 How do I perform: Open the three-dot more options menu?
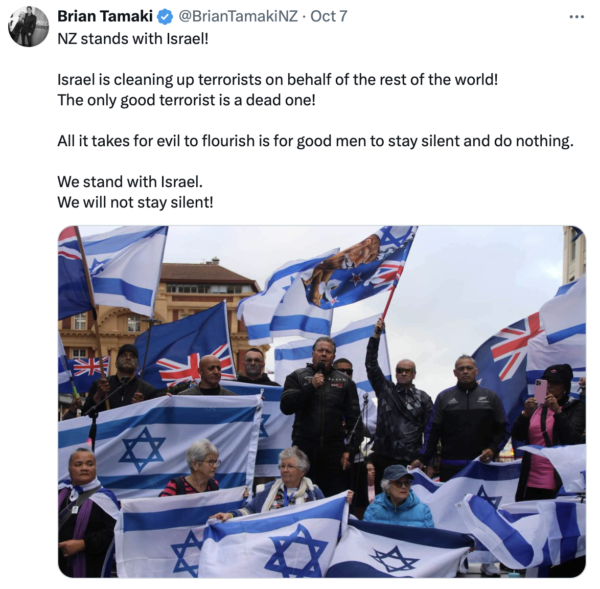(576, 17)
